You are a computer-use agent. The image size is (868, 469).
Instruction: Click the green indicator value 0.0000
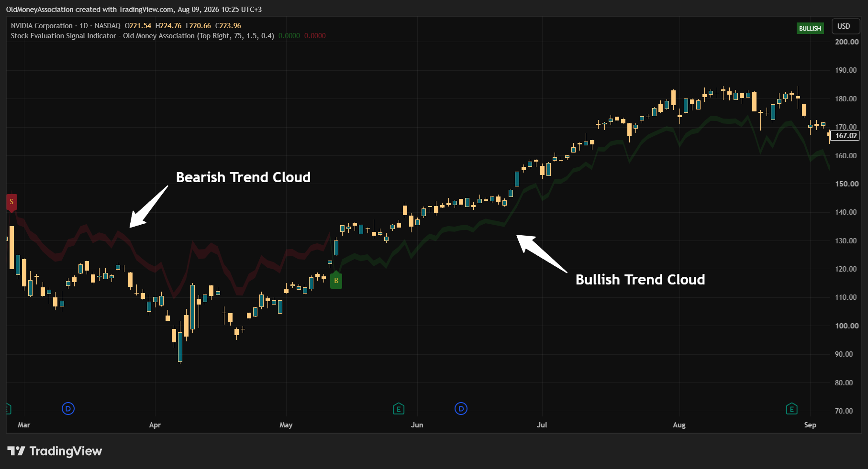(x=289, y=36)
